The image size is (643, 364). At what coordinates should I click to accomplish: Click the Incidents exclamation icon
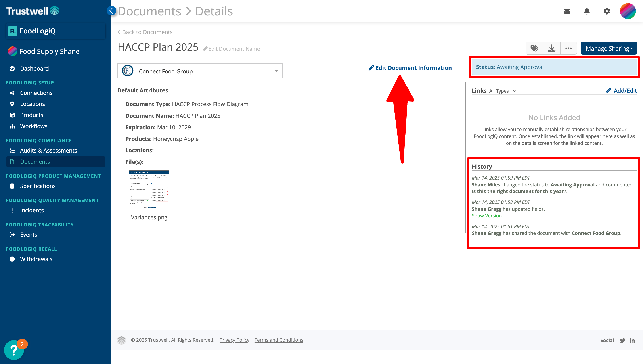point(12,210)
